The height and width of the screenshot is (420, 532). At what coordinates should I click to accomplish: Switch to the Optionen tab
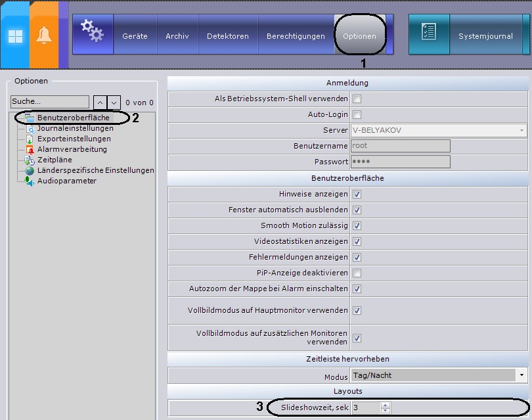(360, 36)
